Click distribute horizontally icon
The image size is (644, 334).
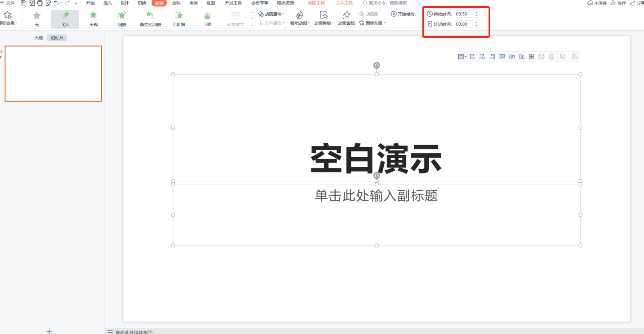(x=541, y=57)
